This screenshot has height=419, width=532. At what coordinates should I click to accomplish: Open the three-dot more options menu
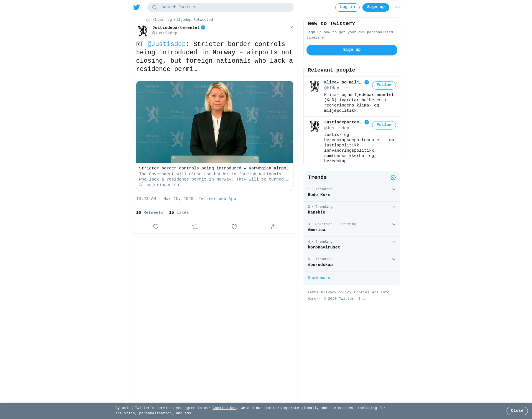point(397,7)
